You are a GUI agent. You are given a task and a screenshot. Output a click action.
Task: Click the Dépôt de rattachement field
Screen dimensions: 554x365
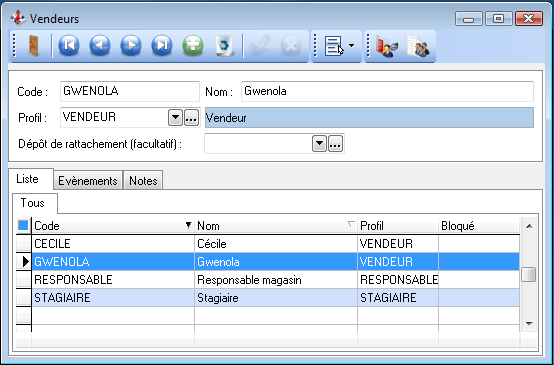(258, 143)
